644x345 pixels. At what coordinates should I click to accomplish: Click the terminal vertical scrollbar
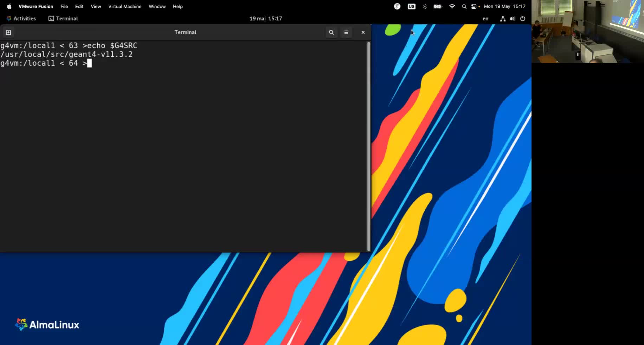pos(368,146)
